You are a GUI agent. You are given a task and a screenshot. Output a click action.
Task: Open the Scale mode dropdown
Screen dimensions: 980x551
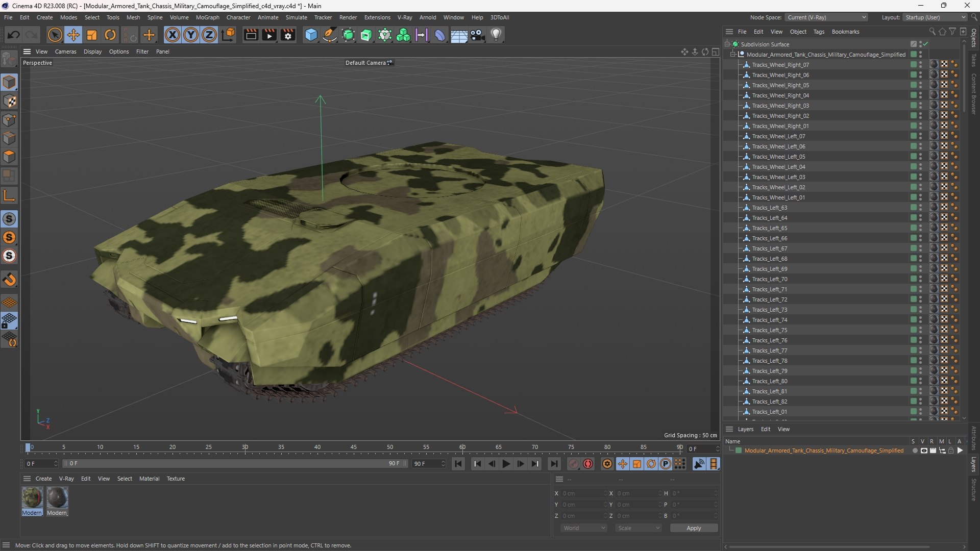tap(638, 528)
